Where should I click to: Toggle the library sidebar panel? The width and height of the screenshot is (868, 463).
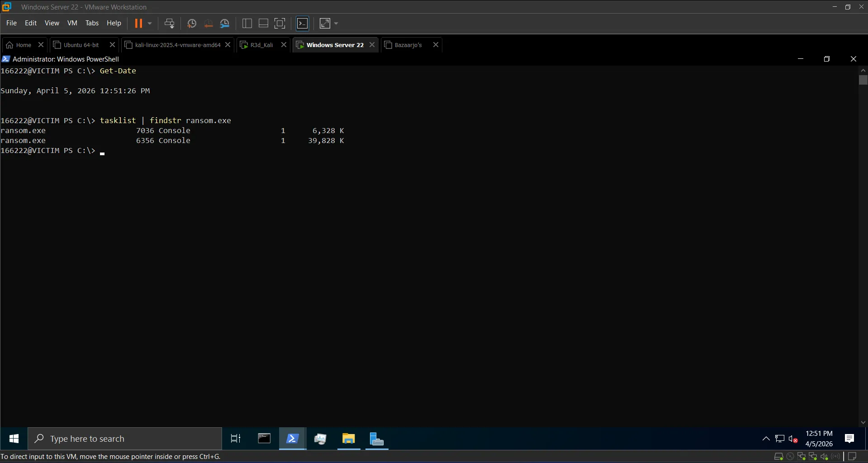(247, 24)
